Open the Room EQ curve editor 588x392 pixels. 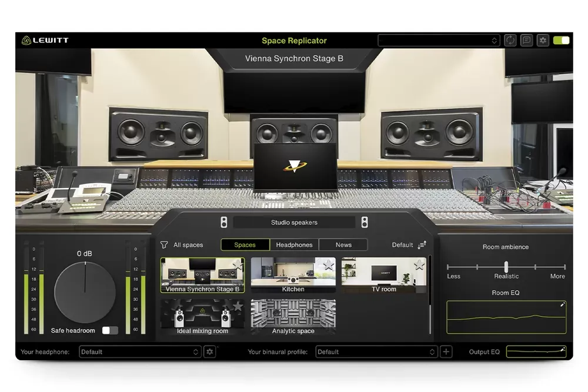(506, 317)
